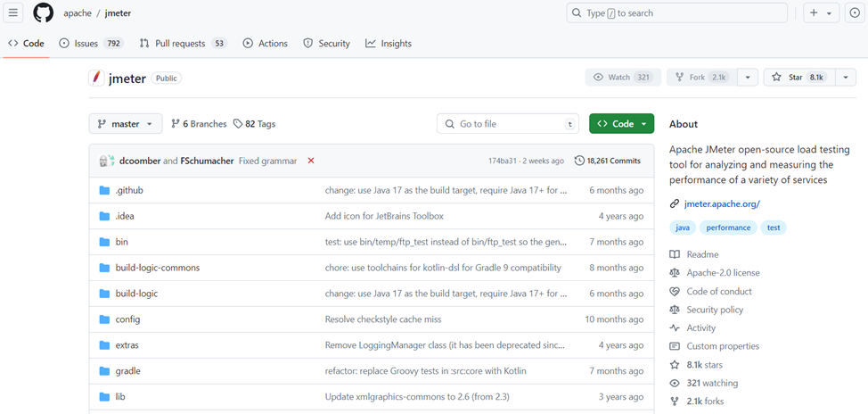Open the issues shortcut icon in header
The image size is (868, 414).
click(856, 12)
